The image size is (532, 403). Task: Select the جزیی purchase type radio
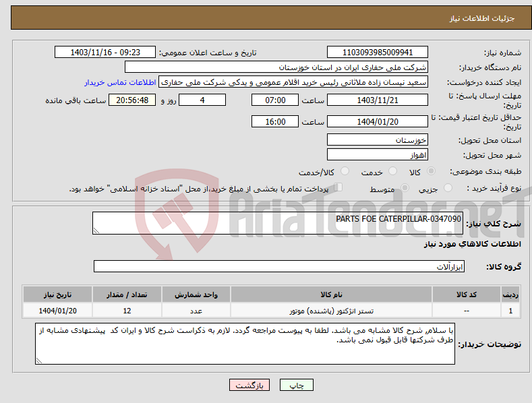[x=448, y=187]
